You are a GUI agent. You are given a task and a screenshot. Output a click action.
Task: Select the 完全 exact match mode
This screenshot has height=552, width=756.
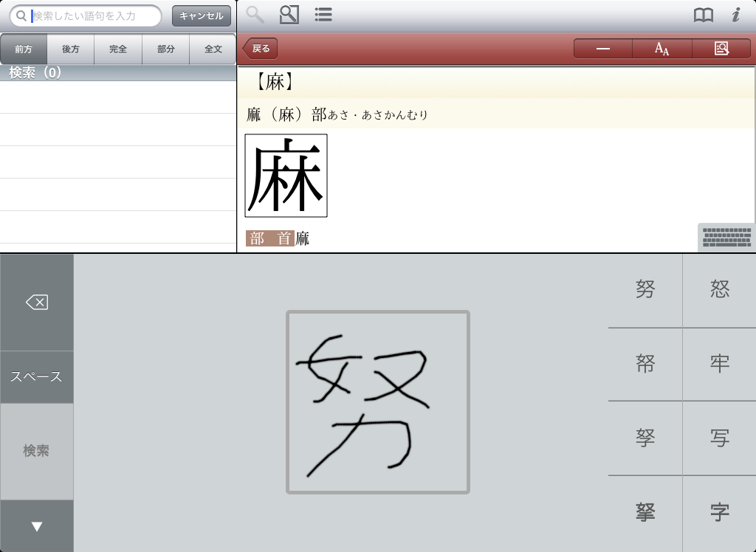click(x=118, y=49)
